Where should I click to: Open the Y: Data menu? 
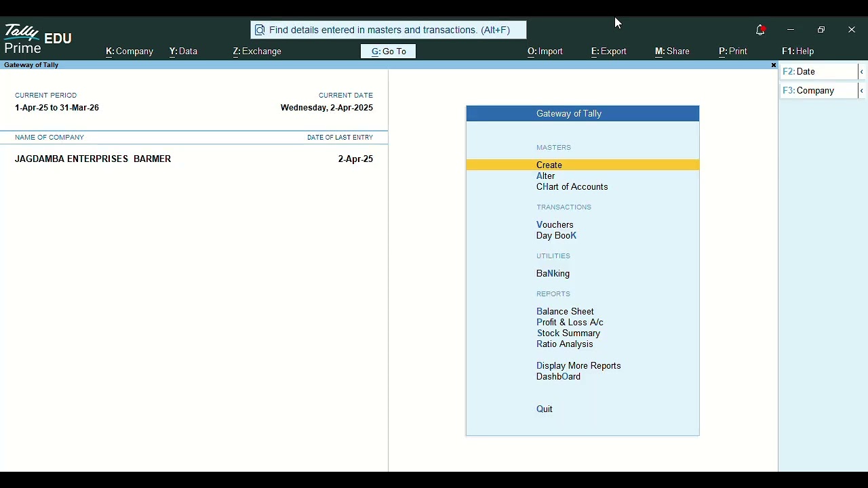pos(184,52)
